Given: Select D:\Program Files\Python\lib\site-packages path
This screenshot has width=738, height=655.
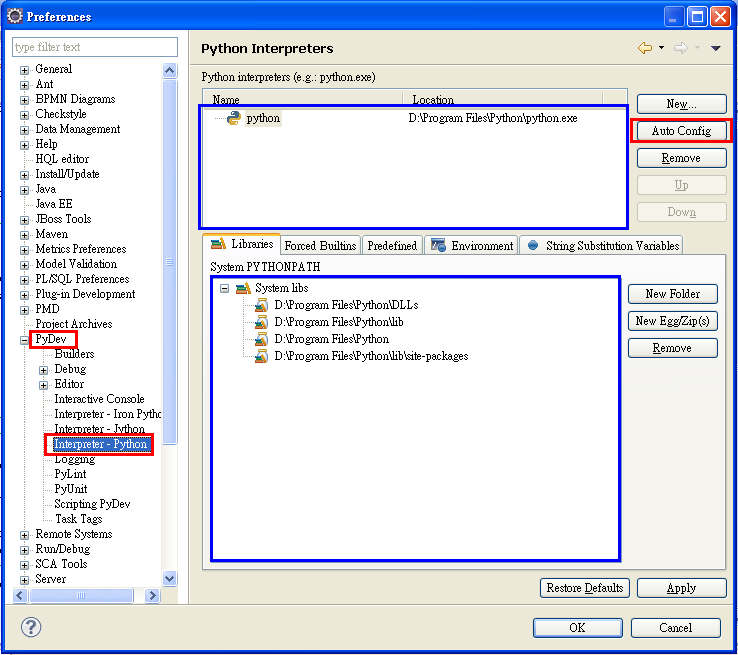Looking at the screenshot, I should (371, 356).
